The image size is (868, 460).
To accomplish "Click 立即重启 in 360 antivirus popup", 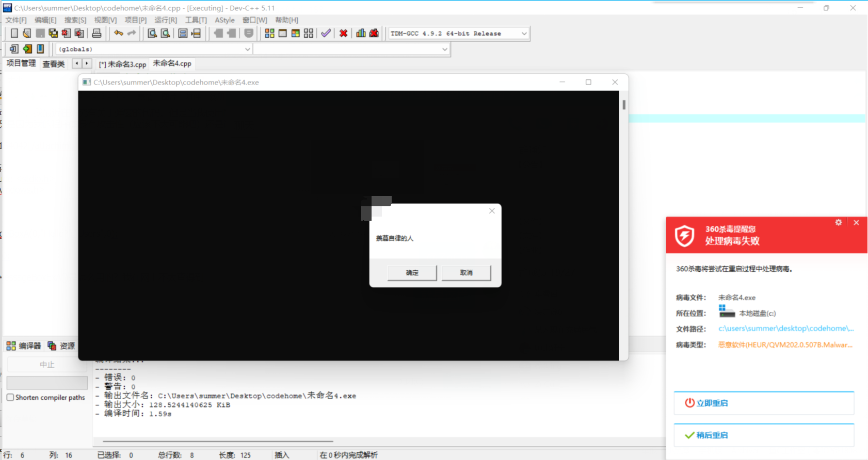I will [764, 403].
